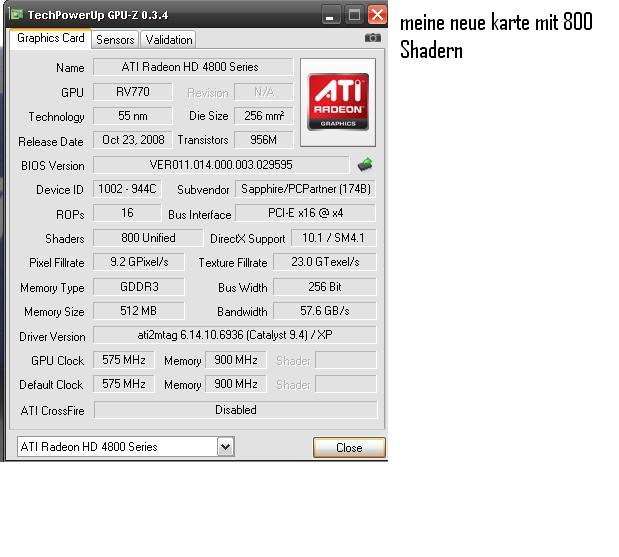The width and height of the screenshot is (619, 557).
Task: Click the camera screenshot icon
Action: click(x=372, y=38)
